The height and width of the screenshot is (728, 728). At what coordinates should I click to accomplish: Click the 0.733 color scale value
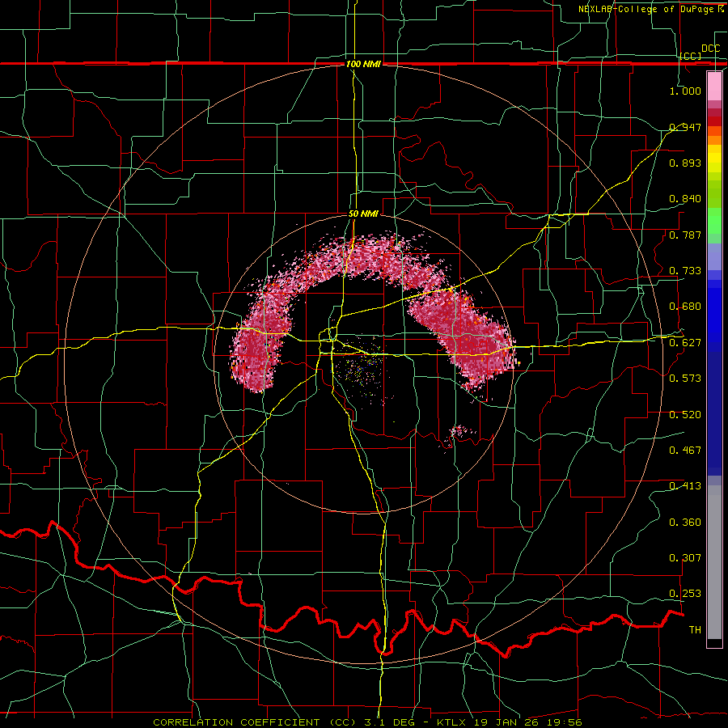685,271
